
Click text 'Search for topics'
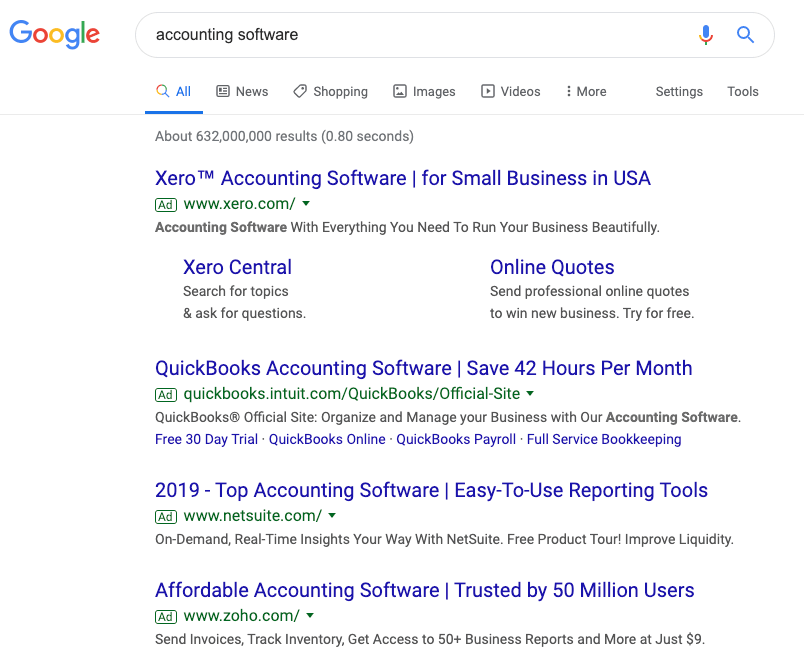click(x=236, y=291)
